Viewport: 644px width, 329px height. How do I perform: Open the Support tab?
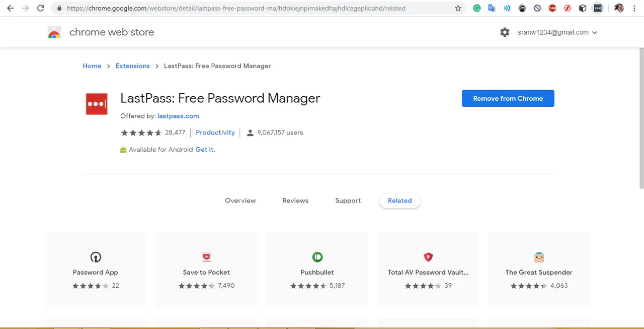[348, 201]
